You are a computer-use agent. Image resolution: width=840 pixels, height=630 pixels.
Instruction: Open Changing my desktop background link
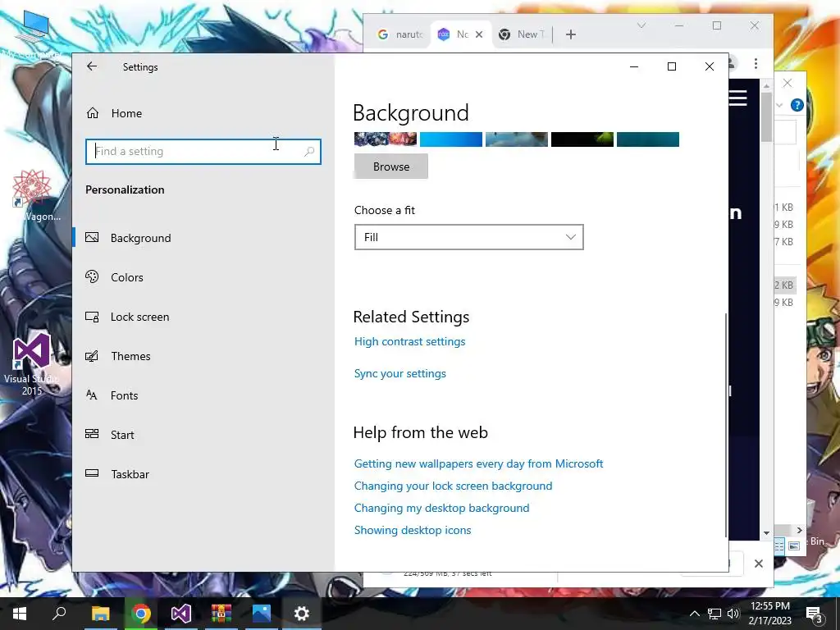tap(441, 508)
